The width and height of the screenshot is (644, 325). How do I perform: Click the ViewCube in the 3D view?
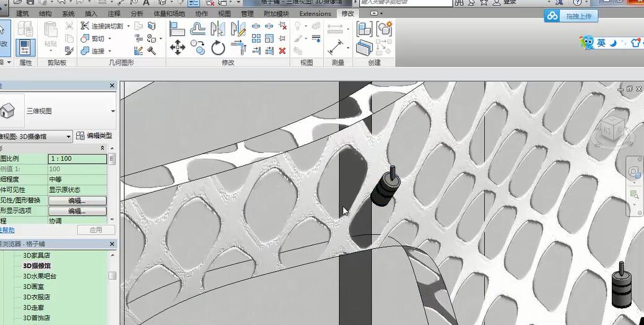tap(610, 130)
